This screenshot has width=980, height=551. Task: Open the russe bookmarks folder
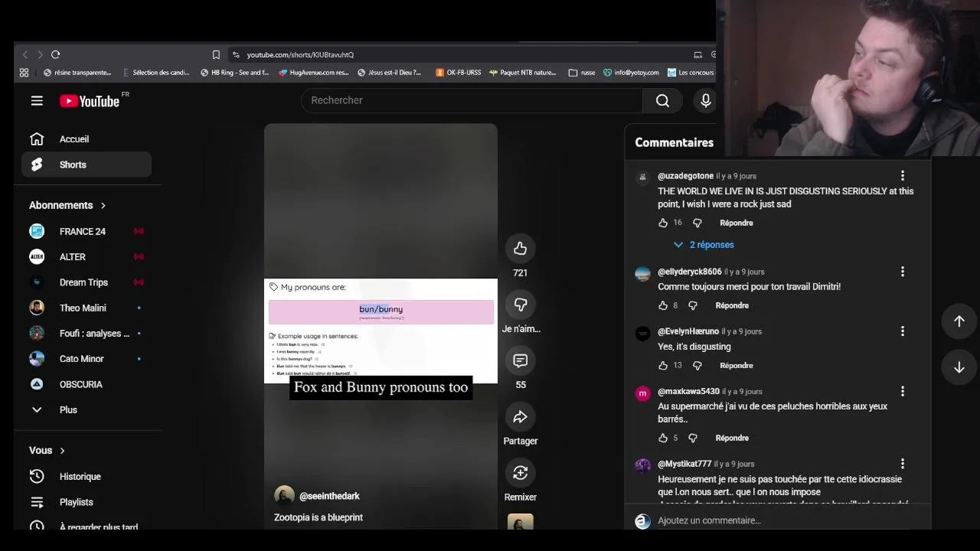pyautogui.click(x=582, y=73)
